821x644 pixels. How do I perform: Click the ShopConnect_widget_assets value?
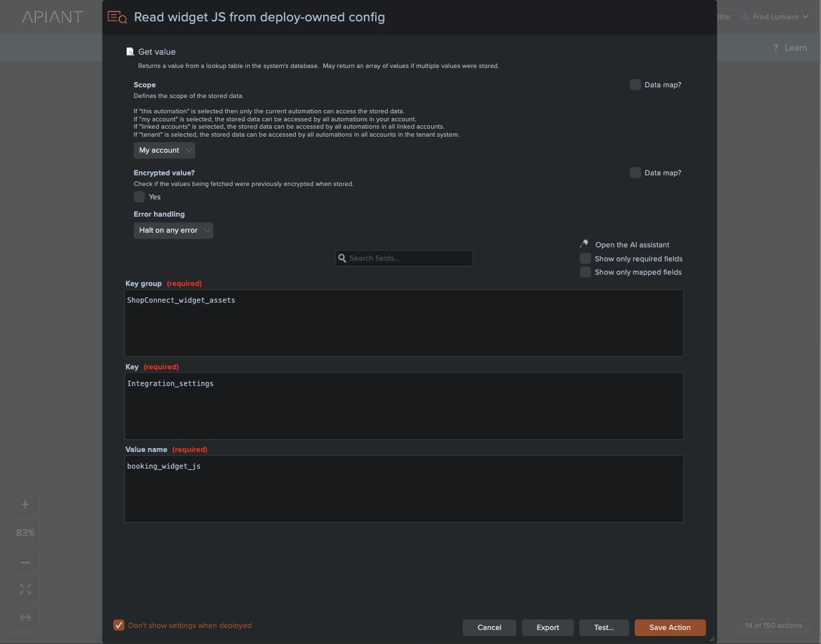pyautogui.click(x=181, y=300)
